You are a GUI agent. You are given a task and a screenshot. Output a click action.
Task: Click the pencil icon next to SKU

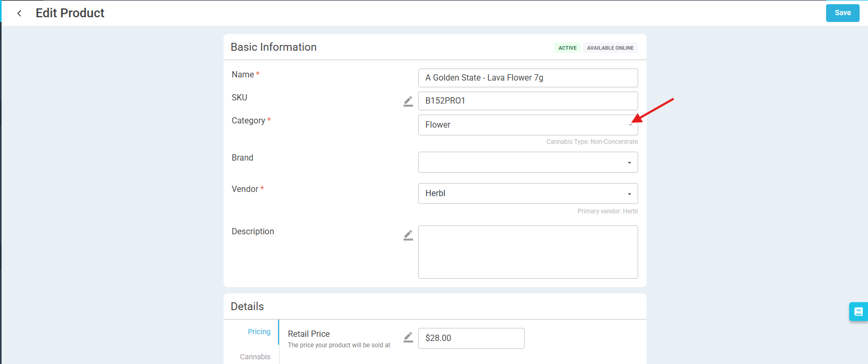pos(408,101)
